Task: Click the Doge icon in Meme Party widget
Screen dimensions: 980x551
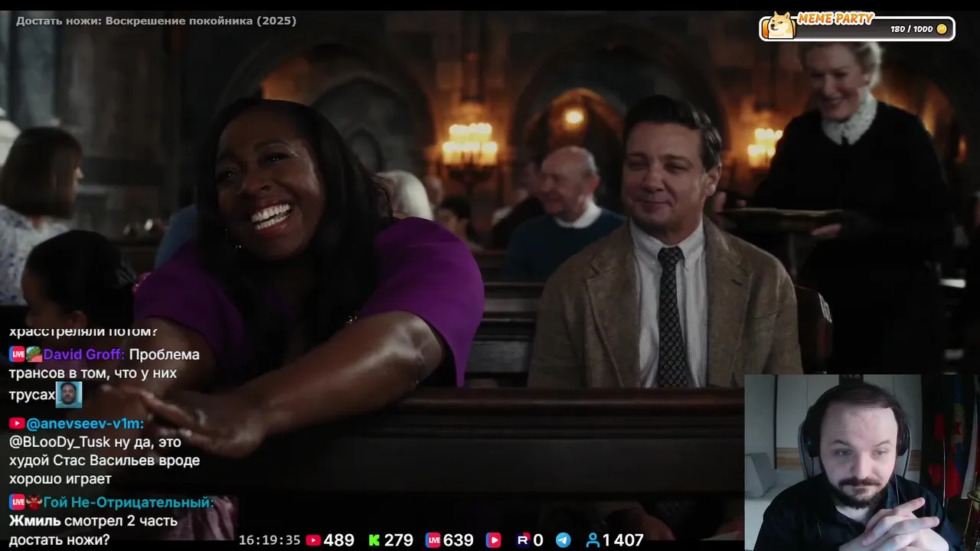Action: tap(780, 26)
